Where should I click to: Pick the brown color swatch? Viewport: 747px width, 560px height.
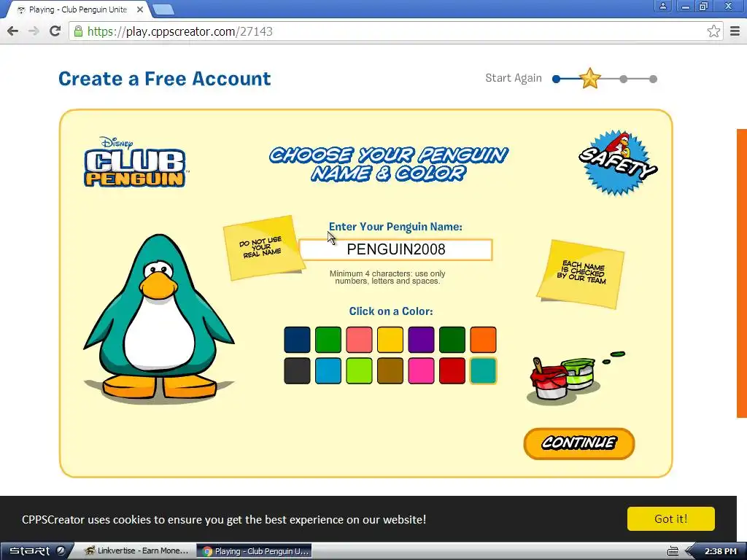(390, 370)
